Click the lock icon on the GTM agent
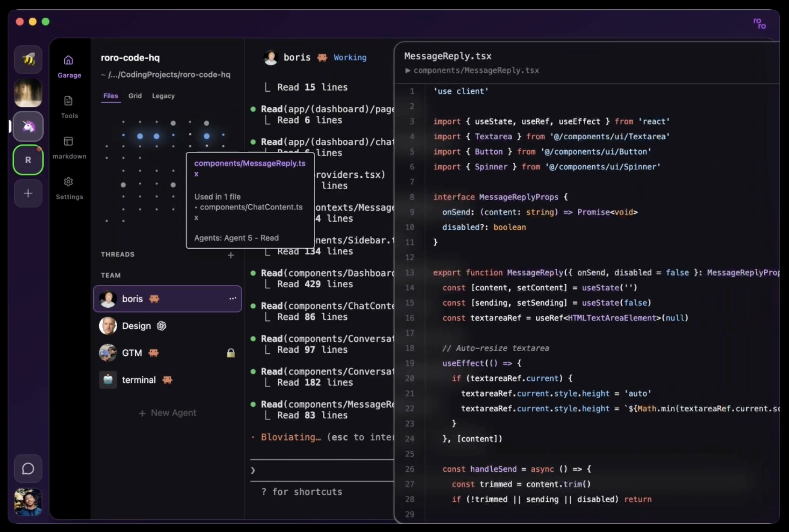The width and height of the screenshot is (789, 532). [231, 353]
